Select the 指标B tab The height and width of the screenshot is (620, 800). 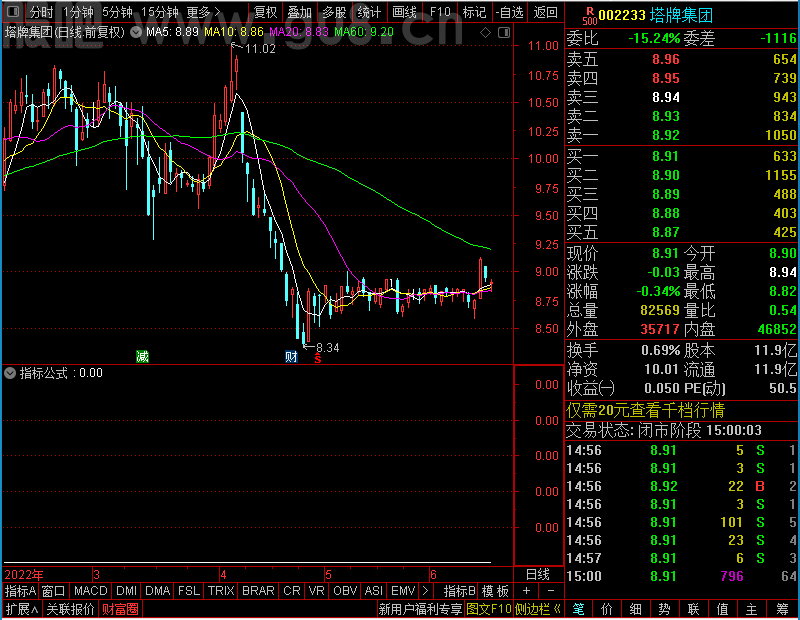460,591
